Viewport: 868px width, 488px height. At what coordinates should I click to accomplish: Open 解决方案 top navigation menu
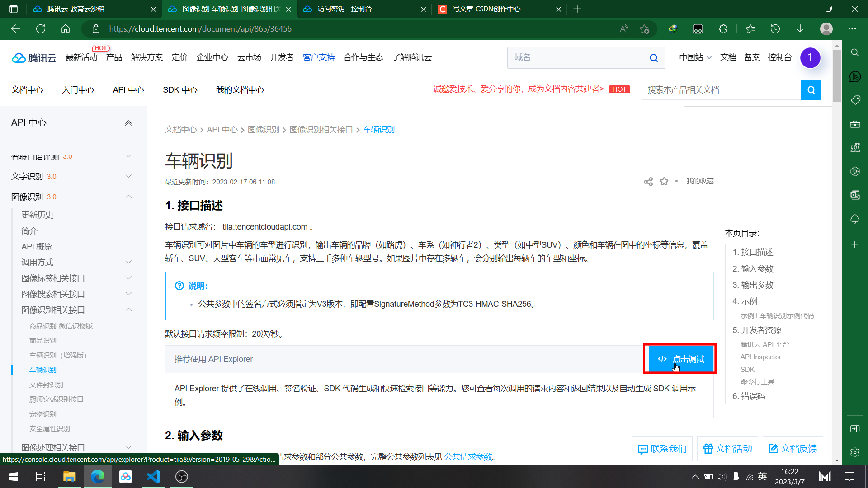147,57
